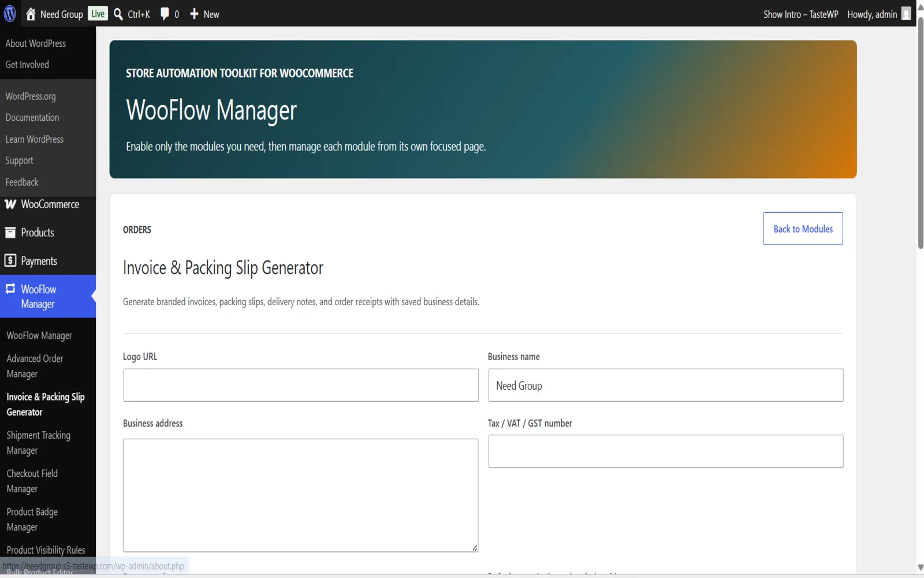Open Product Visibility Rules page

pos(46,550)
